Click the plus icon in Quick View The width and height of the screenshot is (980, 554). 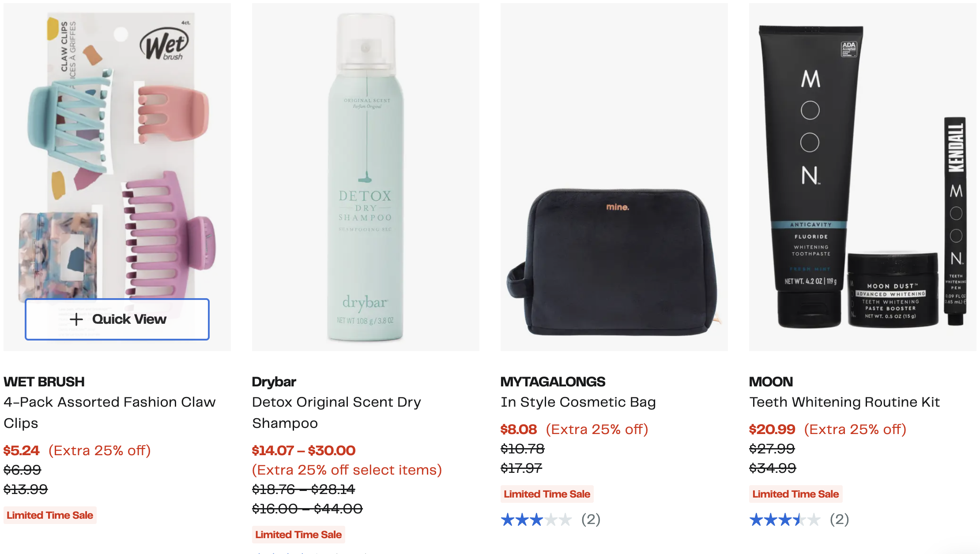(x=76, y=319)
